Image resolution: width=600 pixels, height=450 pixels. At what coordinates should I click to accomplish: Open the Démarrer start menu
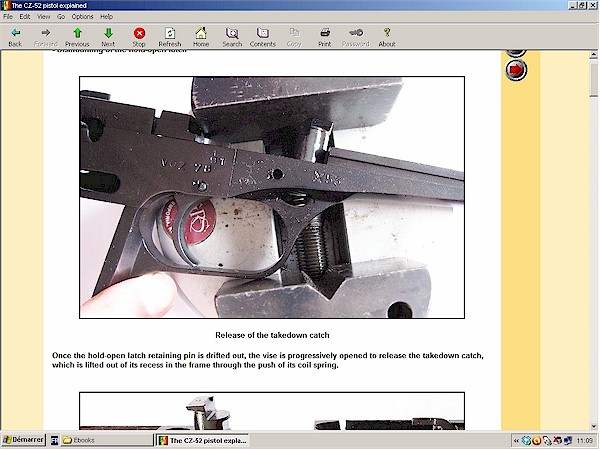pyautogui.click(x=23, y=440)
